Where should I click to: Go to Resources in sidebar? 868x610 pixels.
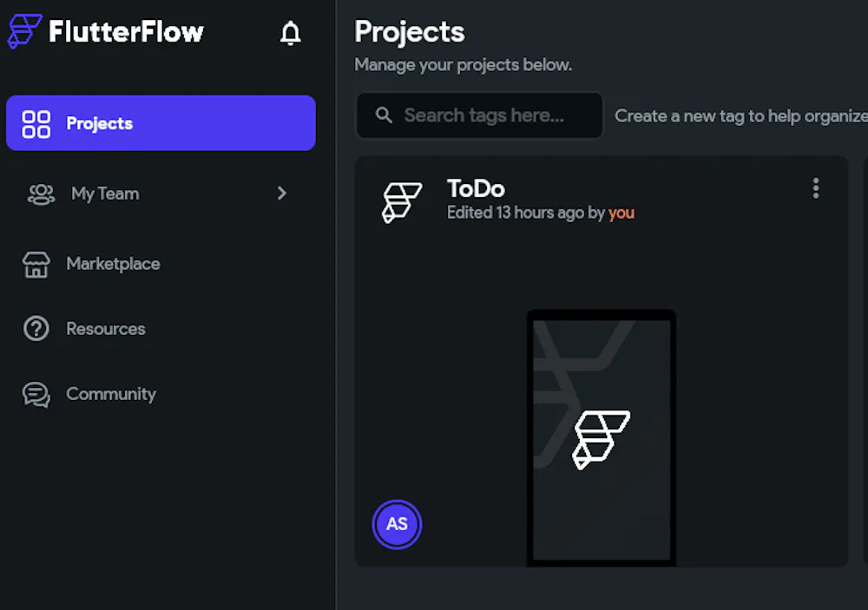coord(106,329)
